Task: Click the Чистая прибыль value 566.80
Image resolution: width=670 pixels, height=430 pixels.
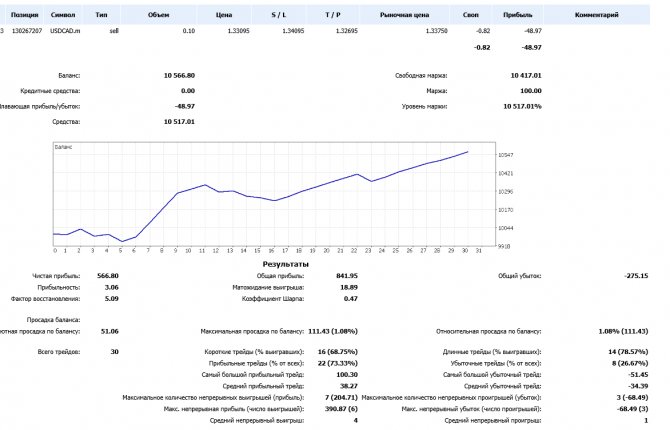Action: (108, 276)
